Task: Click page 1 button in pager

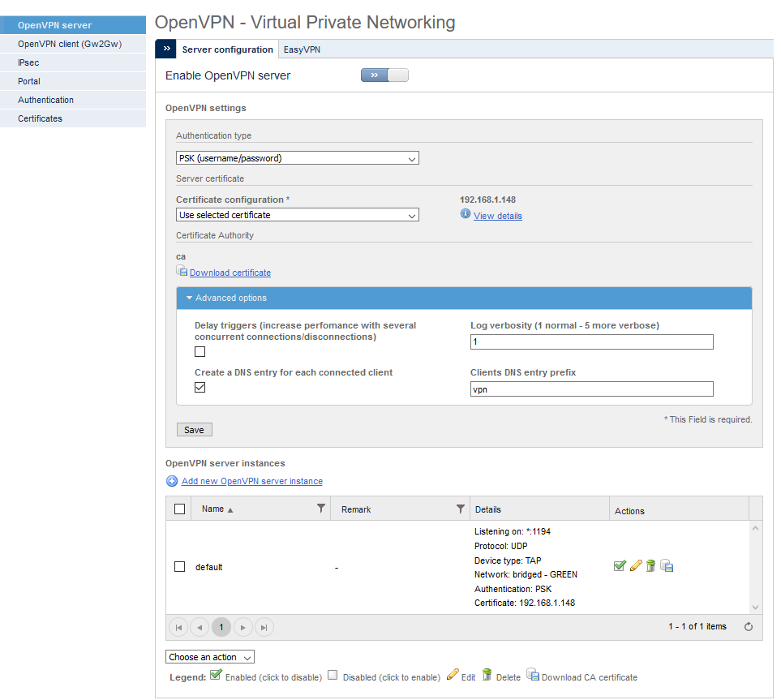Action: coord(221,627)
